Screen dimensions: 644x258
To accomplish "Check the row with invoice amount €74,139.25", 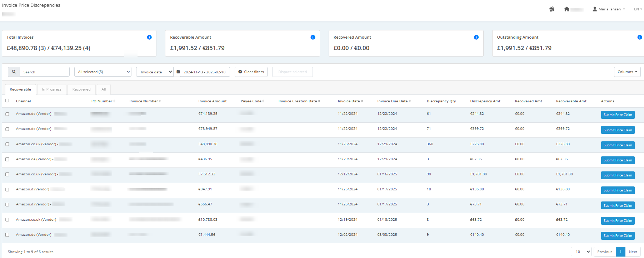I will tap(7, 114).
